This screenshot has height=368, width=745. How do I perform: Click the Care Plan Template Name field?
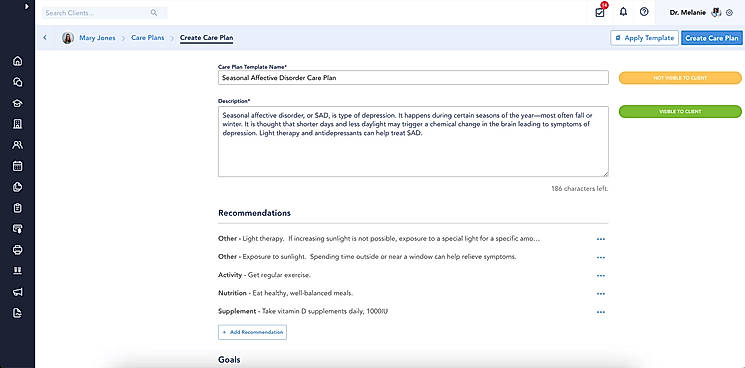[x=413, y=78]
